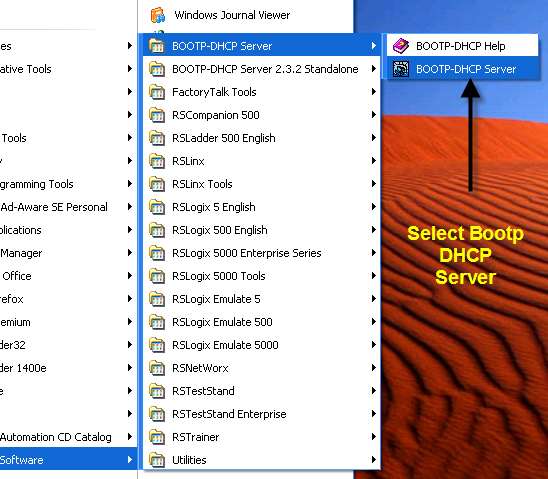Viewport: 548px width, 479px height.
Task: Click folder icon beside BOOTP-DHCP Server 2.3.2 Standalone
Action: [x=157, y=69]
